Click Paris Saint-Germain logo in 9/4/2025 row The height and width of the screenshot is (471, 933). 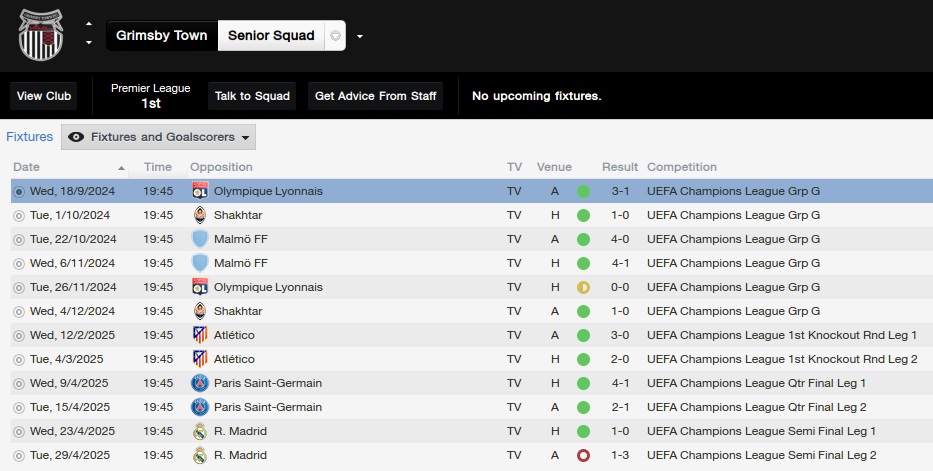(200, 383)
